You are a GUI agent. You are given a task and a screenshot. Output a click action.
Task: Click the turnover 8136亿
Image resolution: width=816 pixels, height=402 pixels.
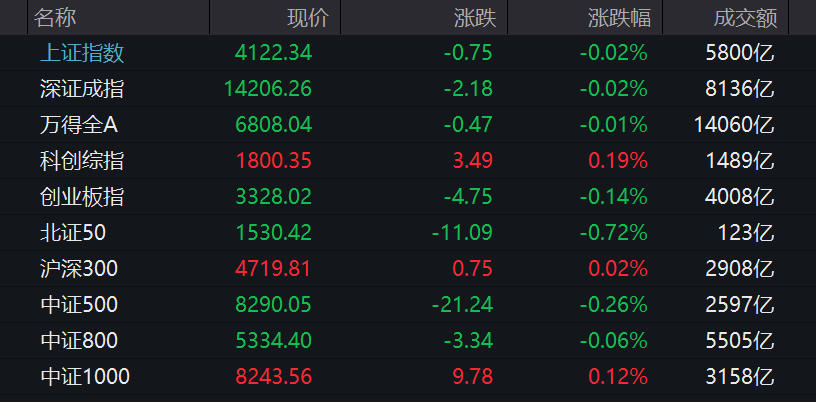740,89
